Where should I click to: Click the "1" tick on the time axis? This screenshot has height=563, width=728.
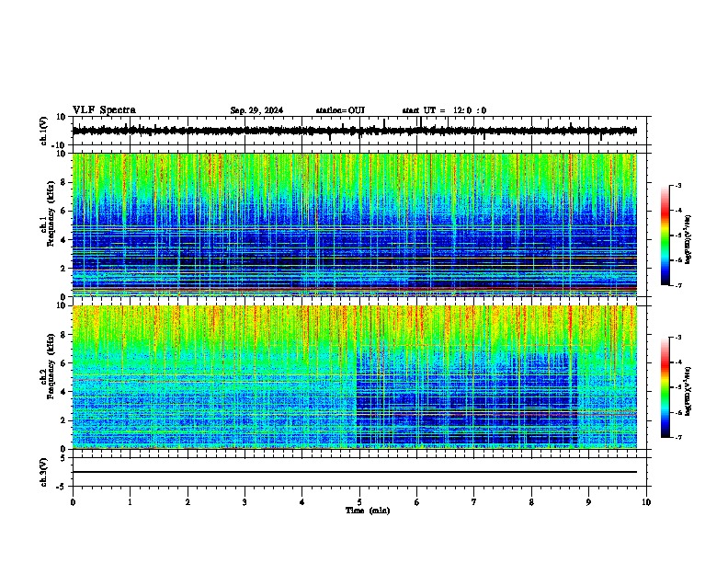click(130, 502)
